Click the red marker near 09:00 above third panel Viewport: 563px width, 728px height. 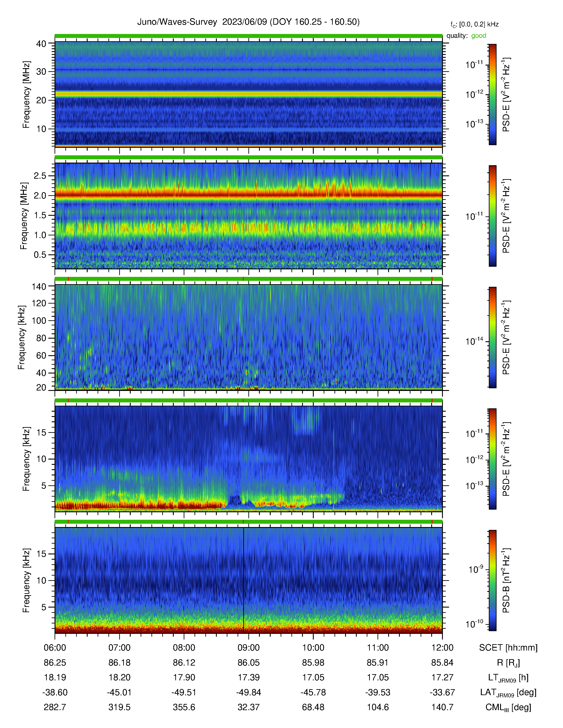tap(243, 279)
